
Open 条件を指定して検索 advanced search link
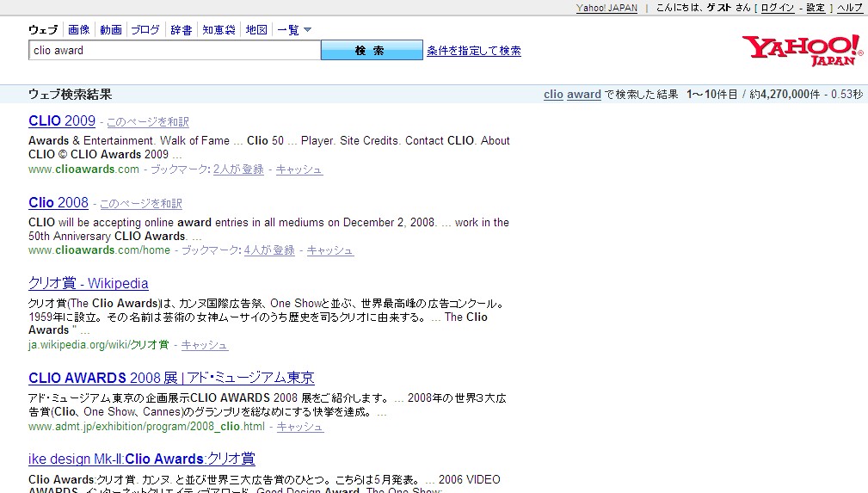(x=474, y=51)
